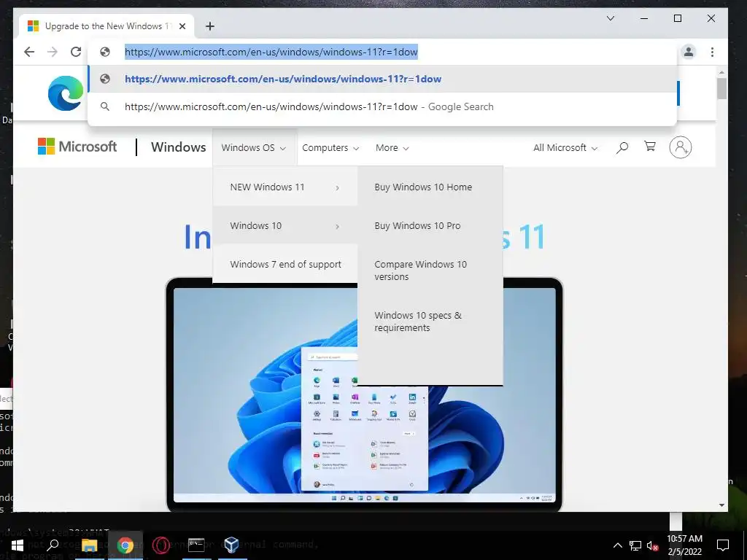Viewport: 747px width, 560px height.
Task: Open the Chrome profile avatar icon
Action: 689,52
